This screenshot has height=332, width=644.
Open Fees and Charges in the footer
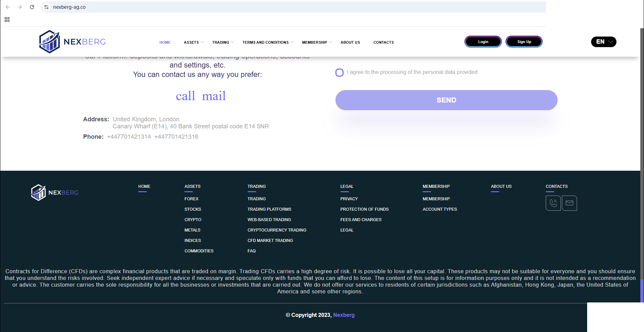361,220
